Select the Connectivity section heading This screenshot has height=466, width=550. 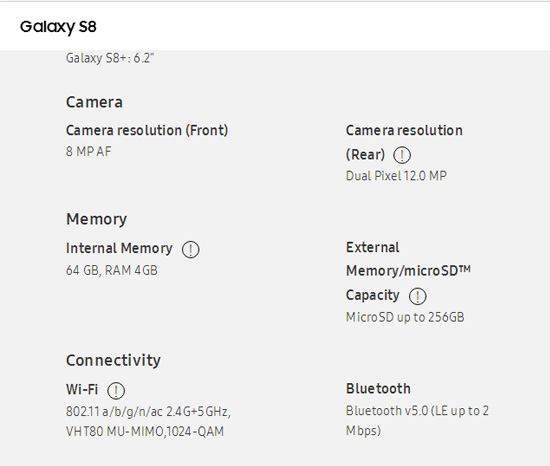[113, 360]
